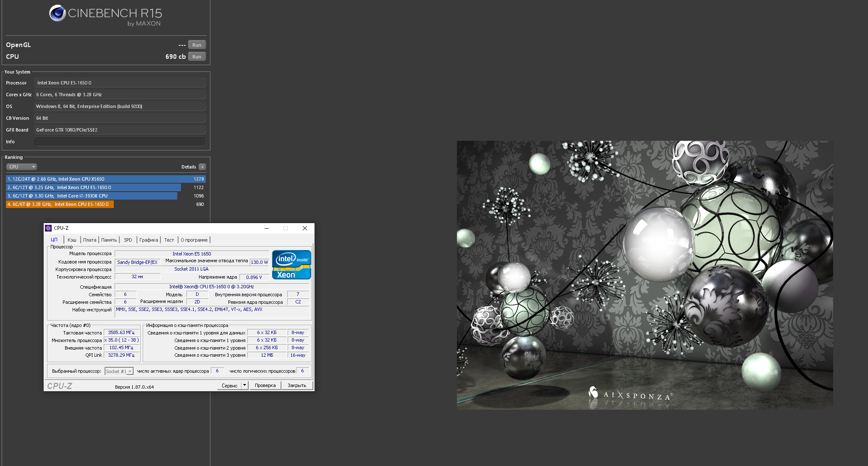Click the Закрыть button in CPU-Z
The image size is (868, 466).
coord(297,385)
